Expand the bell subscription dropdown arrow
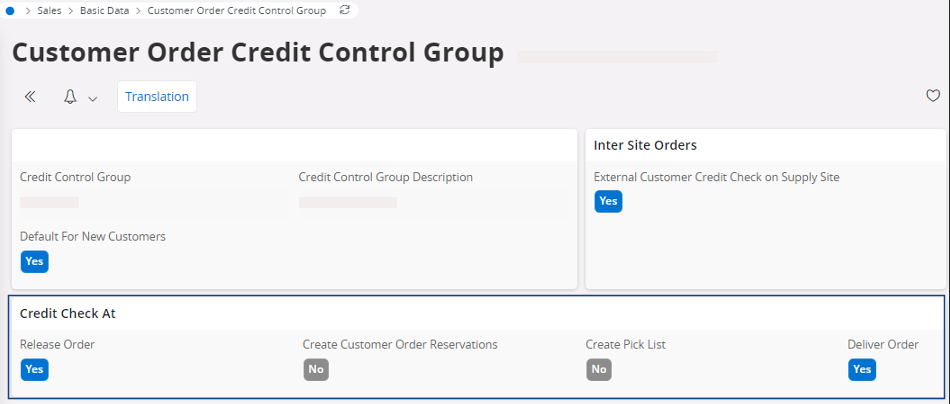Image resolution: width=950 pixels, height=404 pixels. 93,98
